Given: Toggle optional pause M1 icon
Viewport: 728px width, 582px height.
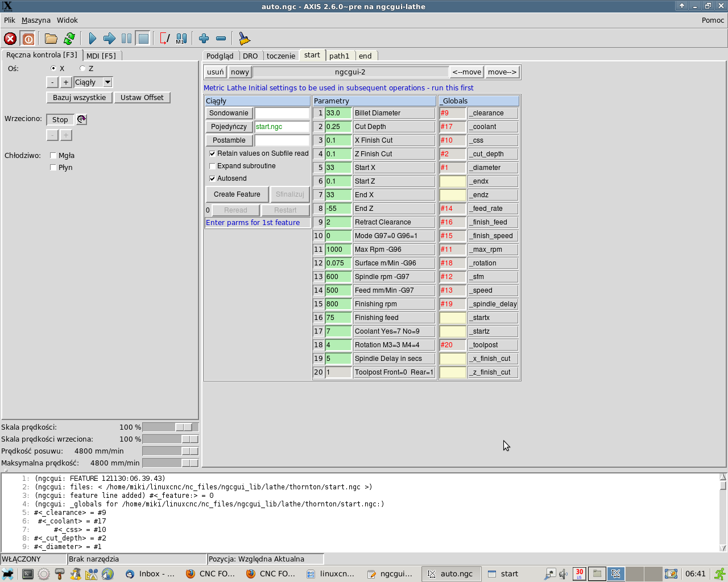Looking at the screenshot, I should [x=181, y=39].
